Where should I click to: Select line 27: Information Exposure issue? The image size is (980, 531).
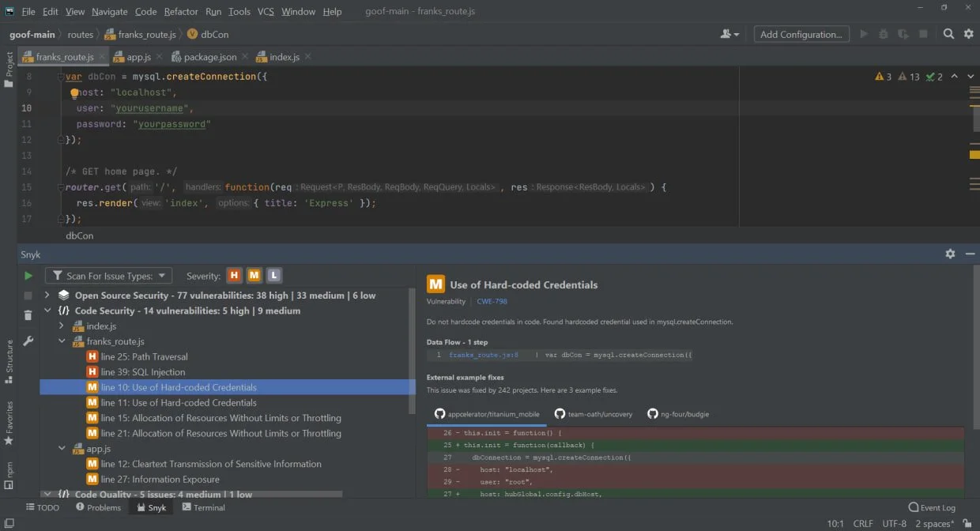pyautogui.click(x=153, y=480)
